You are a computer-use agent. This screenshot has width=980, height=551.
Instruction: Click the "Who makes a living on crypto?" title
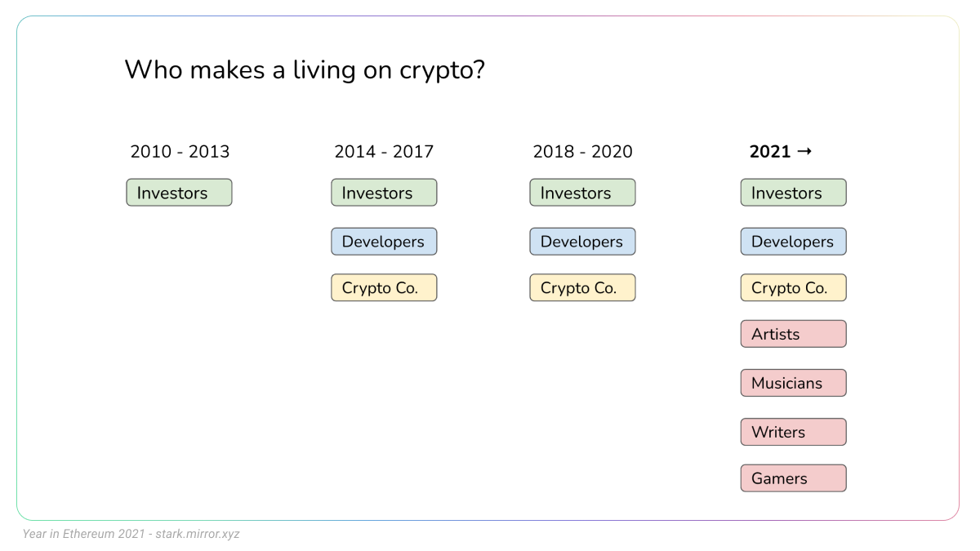click(305, 70)
